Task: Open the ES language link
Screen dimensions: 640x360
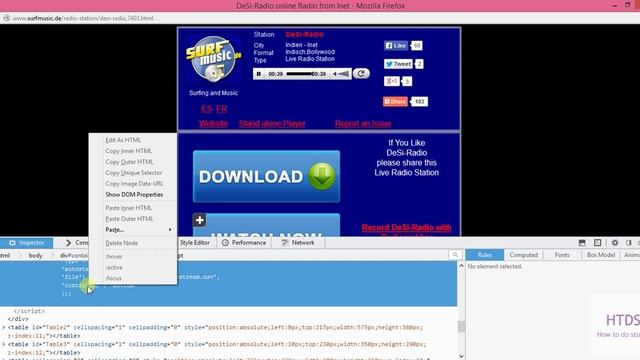Action: [x=207, y=109]
